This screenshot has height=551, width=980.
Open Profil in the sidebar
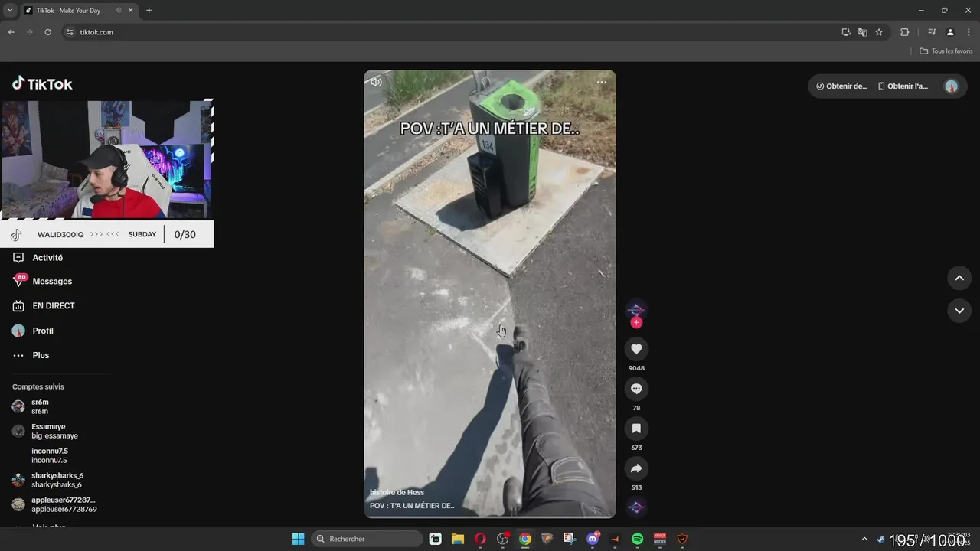point(43,331)
